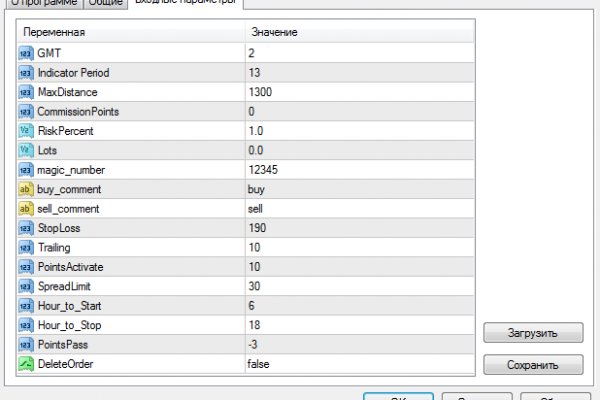Select the sell_comment string icon
Image resolution: width=600 pixels, height=400 pixels.
[x=26, y=209]
